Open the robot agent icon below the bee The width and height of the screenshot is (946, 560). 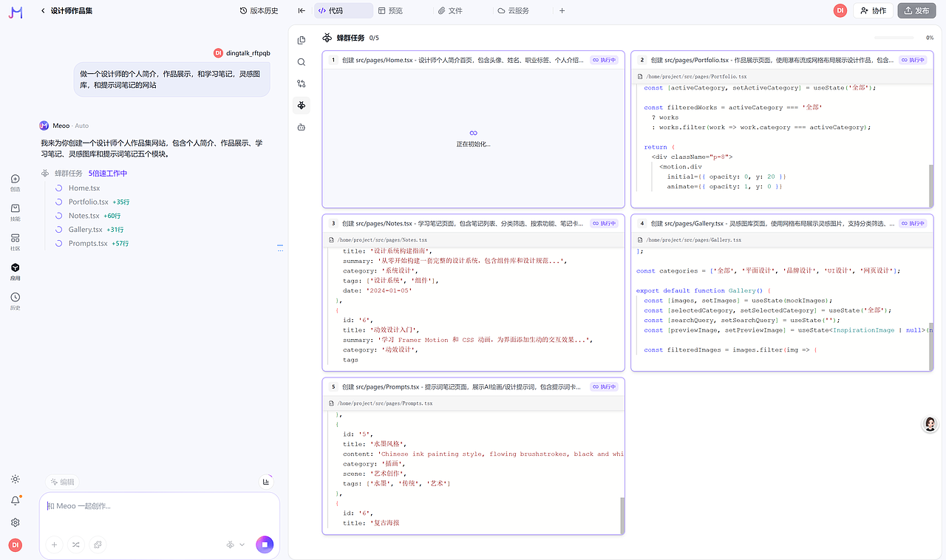coord(301,126)
